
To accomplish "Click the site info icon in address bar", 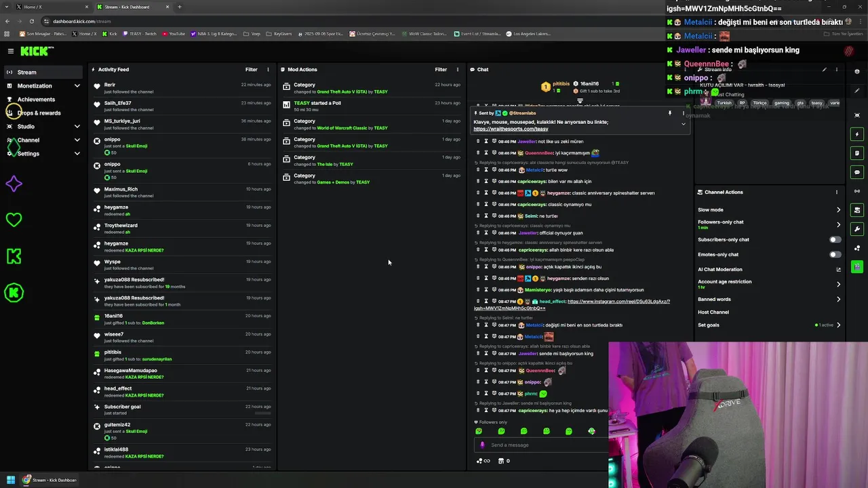I will [47, 21].
